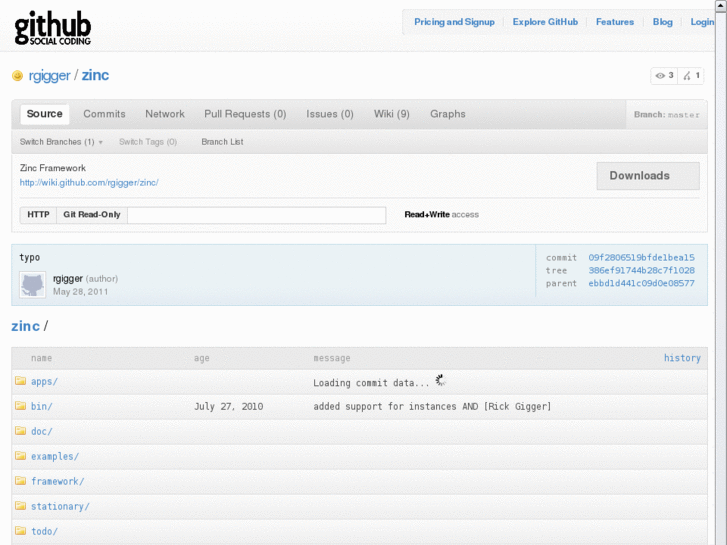
Task: Click the Downloads button
Action: [648, 176]
